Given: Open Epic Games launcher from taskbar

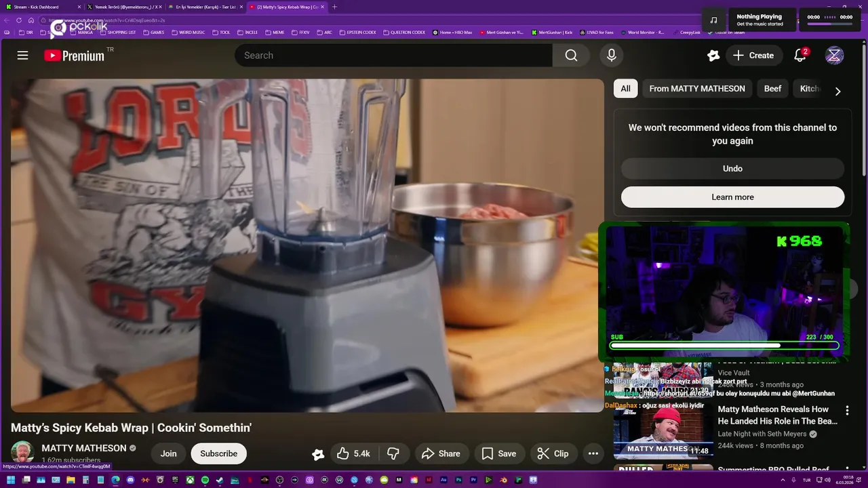Looking at the screenshot, I should coord(175,480).
